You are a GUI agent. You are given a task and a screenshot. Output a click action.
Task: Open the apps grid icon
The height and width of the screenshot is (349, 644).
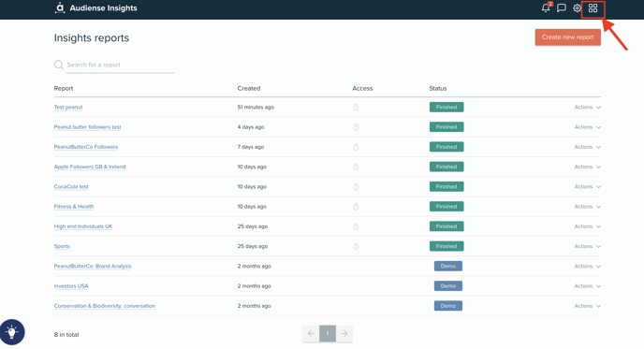tap(593, 8)
